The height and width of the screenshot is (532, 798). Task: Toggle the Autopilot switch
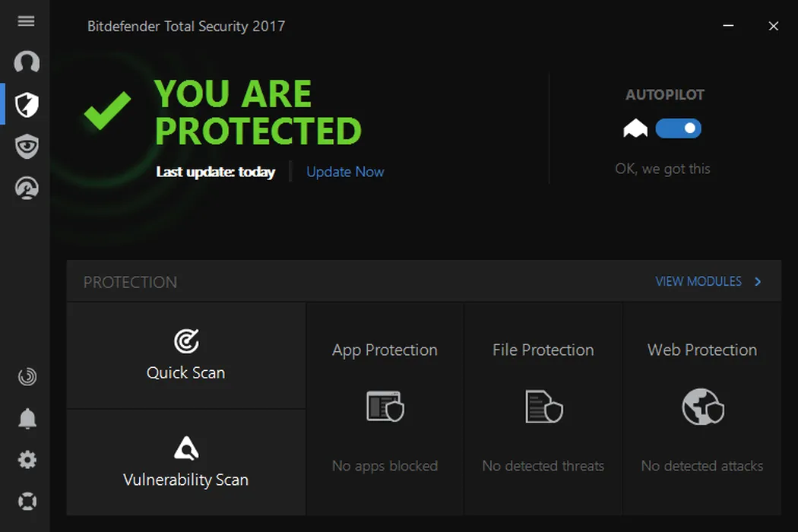pos(678,128)
